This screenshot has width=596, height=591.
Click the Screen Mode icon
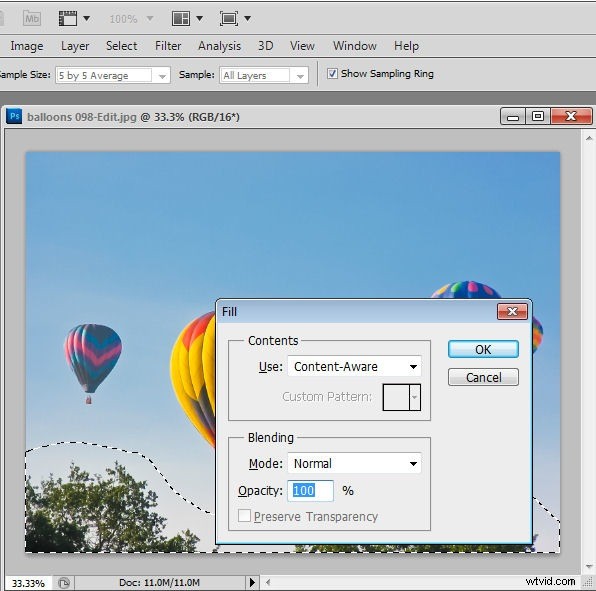coord(229,18)
